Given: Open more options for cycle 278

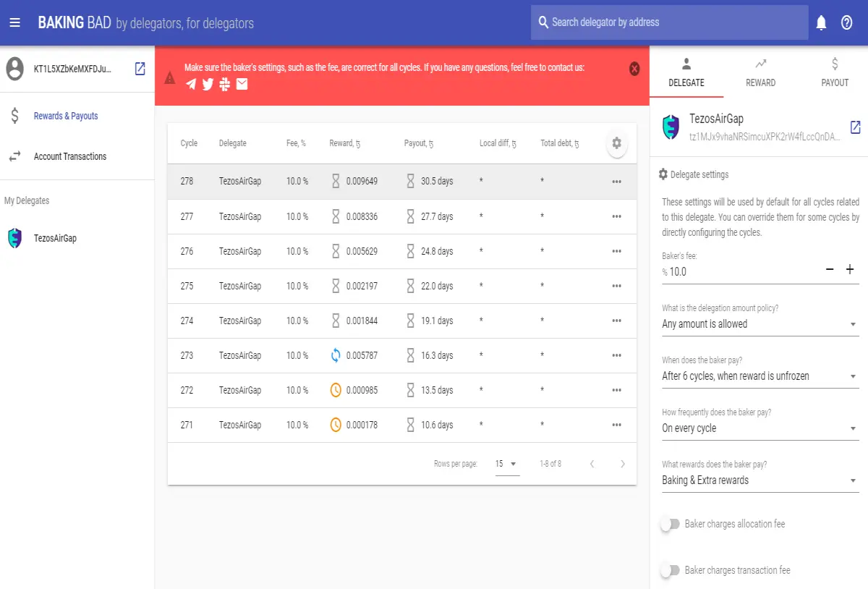Looking at the screenshot, I should [x=616, y=182].
